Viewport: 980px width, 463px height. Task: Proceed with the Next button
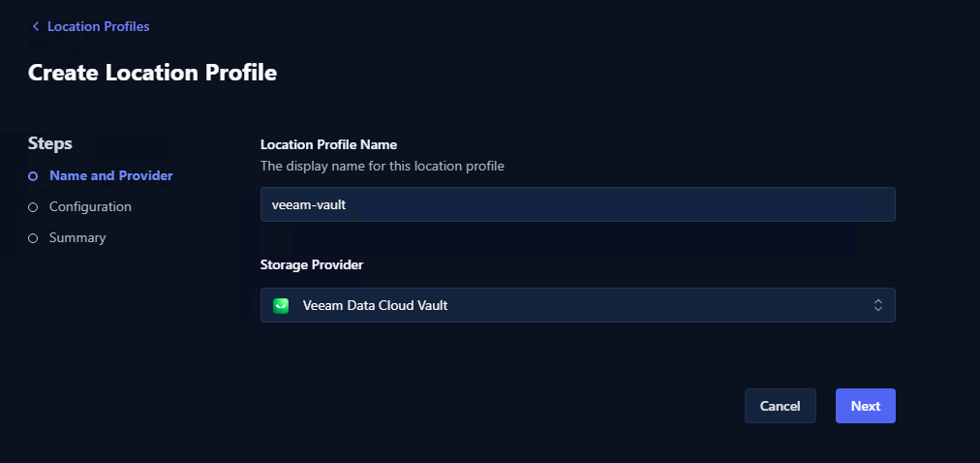coord(865,406)
